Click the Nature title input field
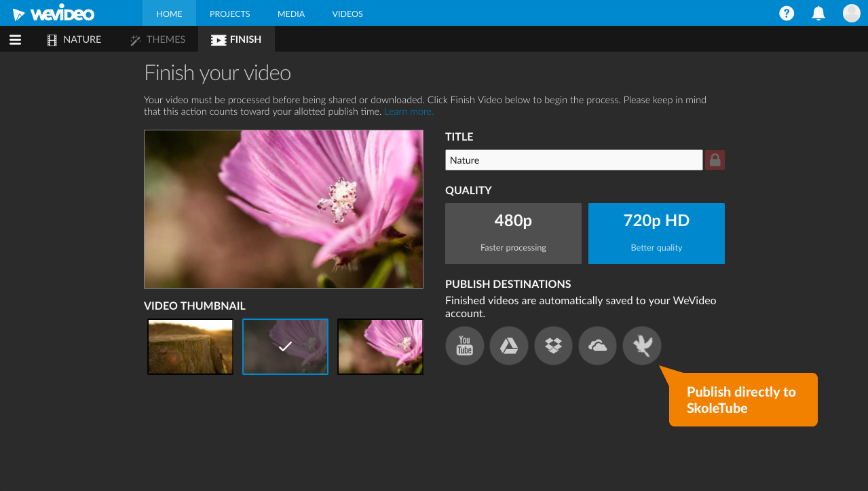Image resolution: width=868 pixels, height=491 pixels. [x=573, y=160]
